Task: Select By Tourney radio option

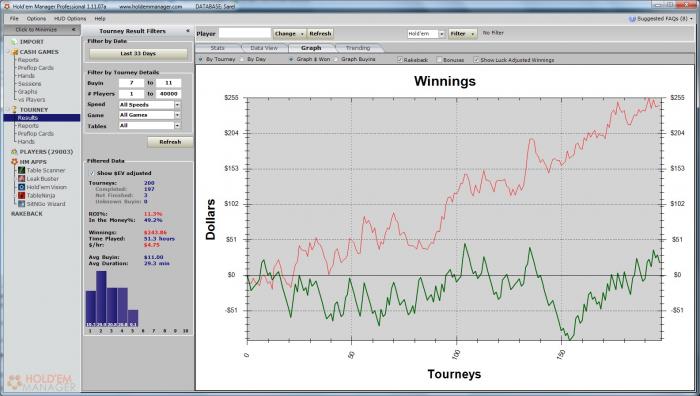Action: point(200,59)
